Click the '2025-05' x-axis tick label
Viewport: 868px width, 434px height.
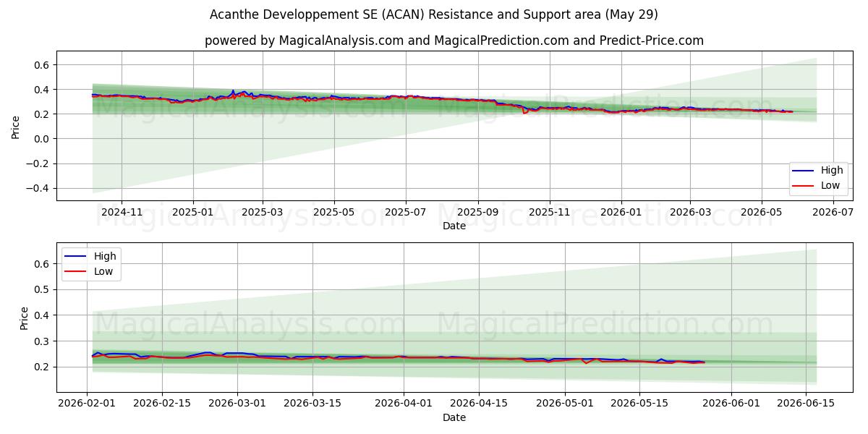(x=333, y=212)
